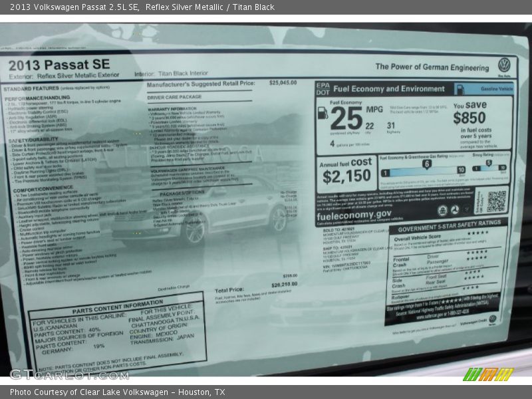Click the 'PACKAGES/OPTIONS' heading

click(x=182, y=193)
